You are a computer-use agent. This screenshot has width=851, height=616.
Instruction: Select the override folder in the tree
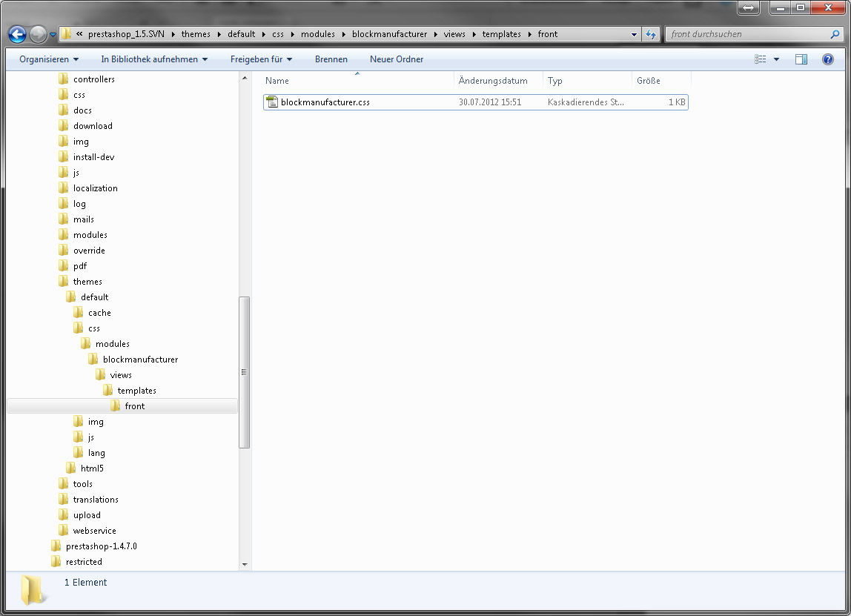tap(89, 251)
